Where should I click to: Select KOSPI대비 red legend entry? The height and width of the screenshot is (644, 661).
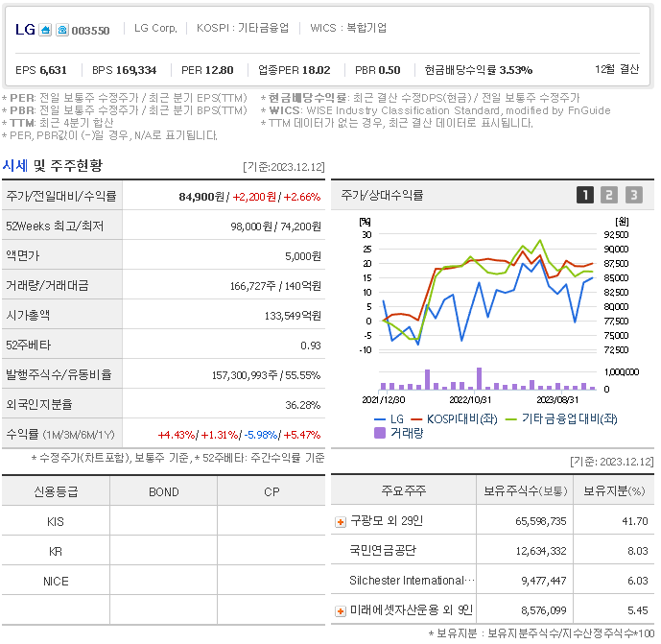point(454,418)
